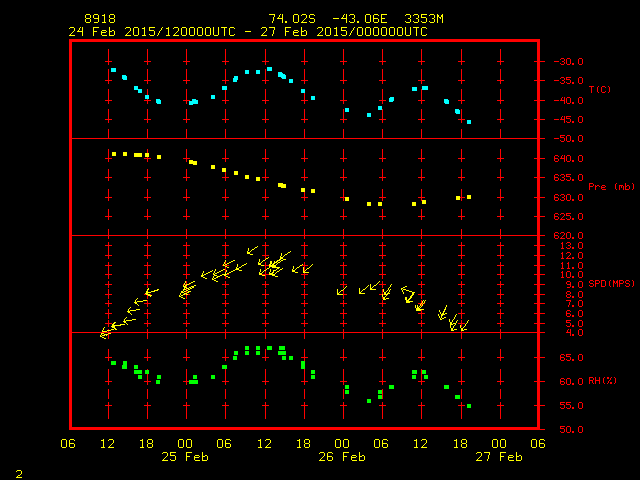
Task: Click the '00' hour label above '26 Feb'
Action: coord(342,443)
